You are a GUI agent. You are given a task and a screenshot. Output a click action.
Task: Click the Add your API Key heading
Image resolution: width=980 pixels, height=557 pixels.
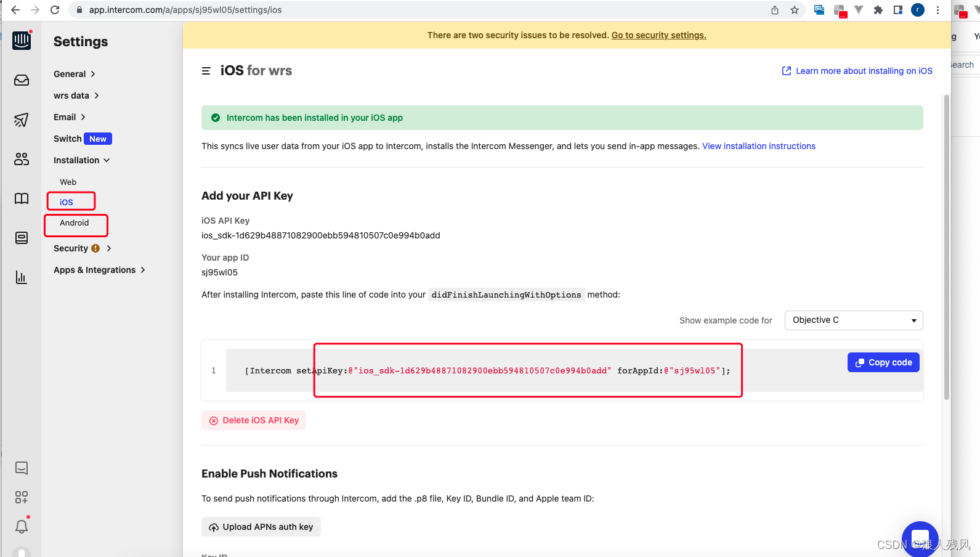(x=248, y=196)
